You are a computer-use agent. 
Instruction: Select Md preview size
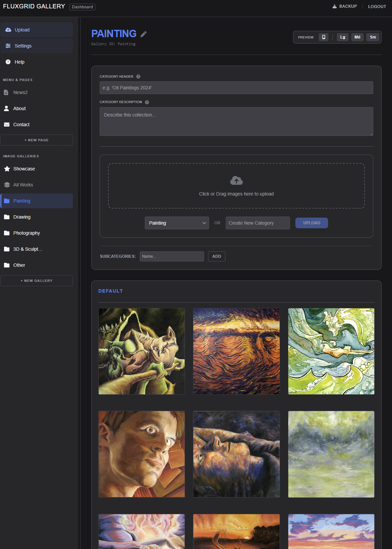357,37
